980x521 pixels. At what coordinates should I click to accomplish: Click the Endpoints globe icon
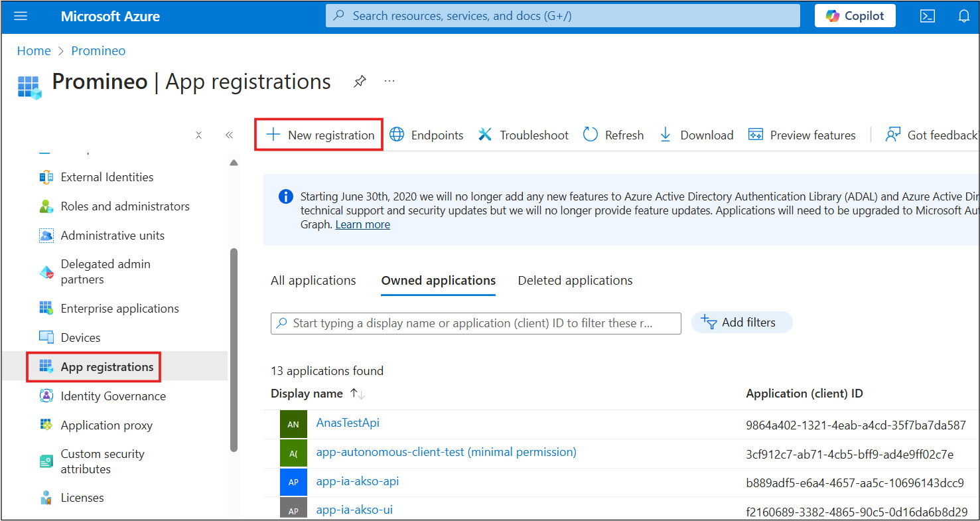coord(397,135)
